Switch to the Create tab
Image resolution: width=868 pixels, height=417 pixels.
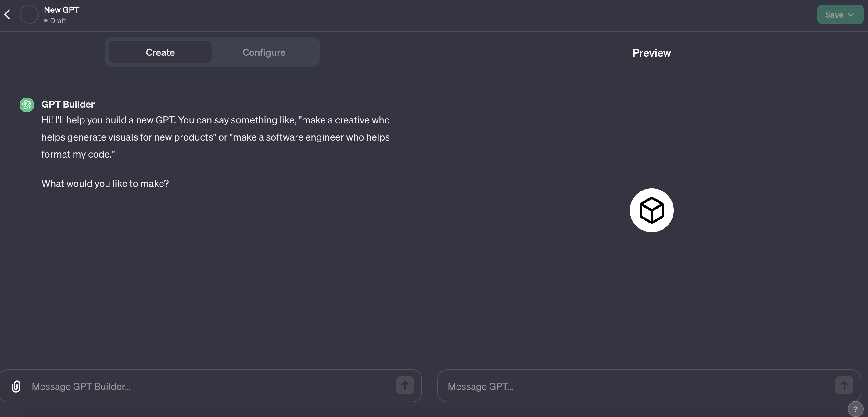[160, 52]
